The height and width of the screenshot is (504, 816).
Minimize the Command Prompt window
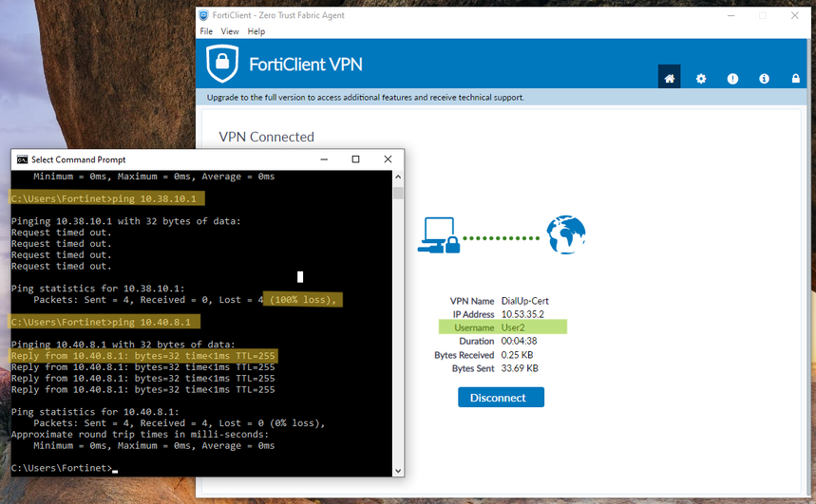[324, 159]
